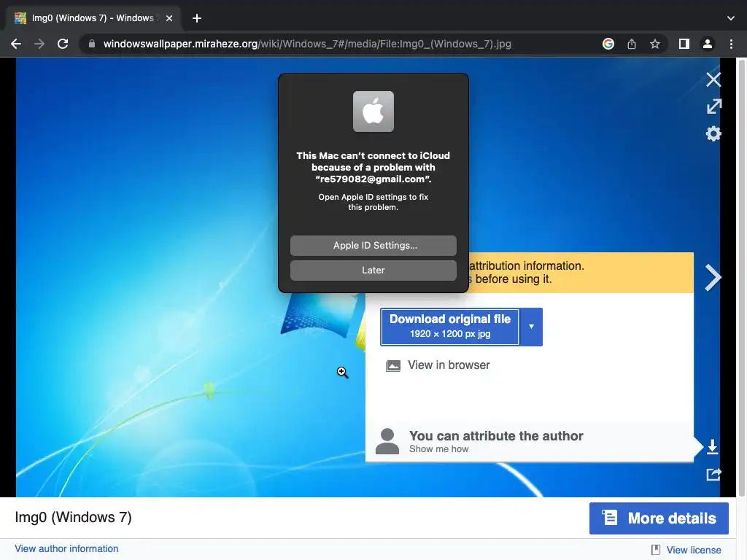The width and height of the screenshot is (747, 560).
Task: Click View in browser link
Action: click(x=449, y=365)
